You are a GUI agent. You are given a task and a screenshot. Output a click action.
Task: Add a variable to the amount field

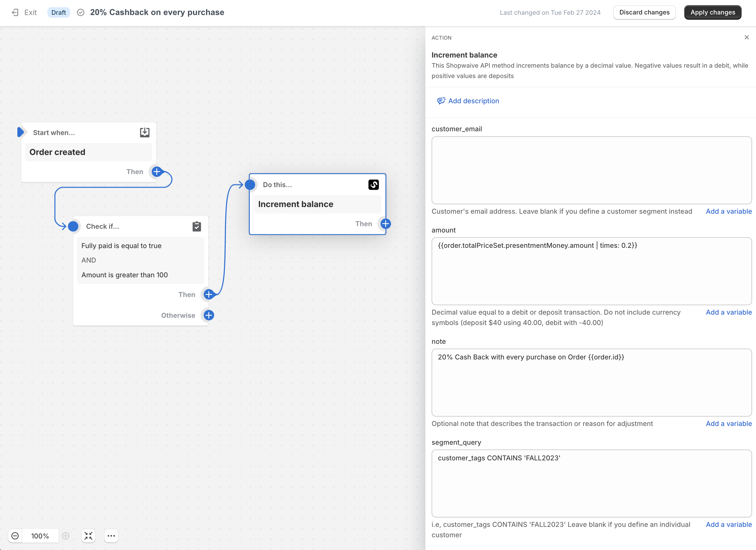(x=729, y=312)
